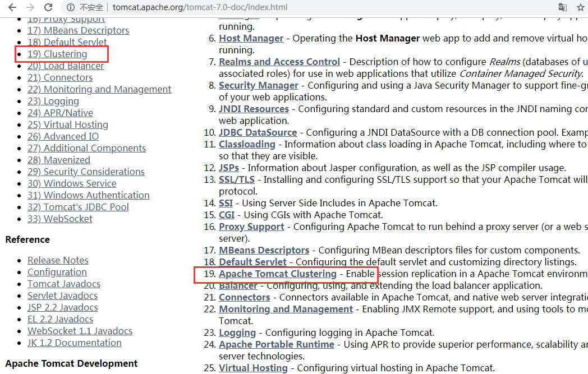588x374 pixels.
Task: Open sidebar link 18) Default Servlet
Action: click(x=67, y=42)
